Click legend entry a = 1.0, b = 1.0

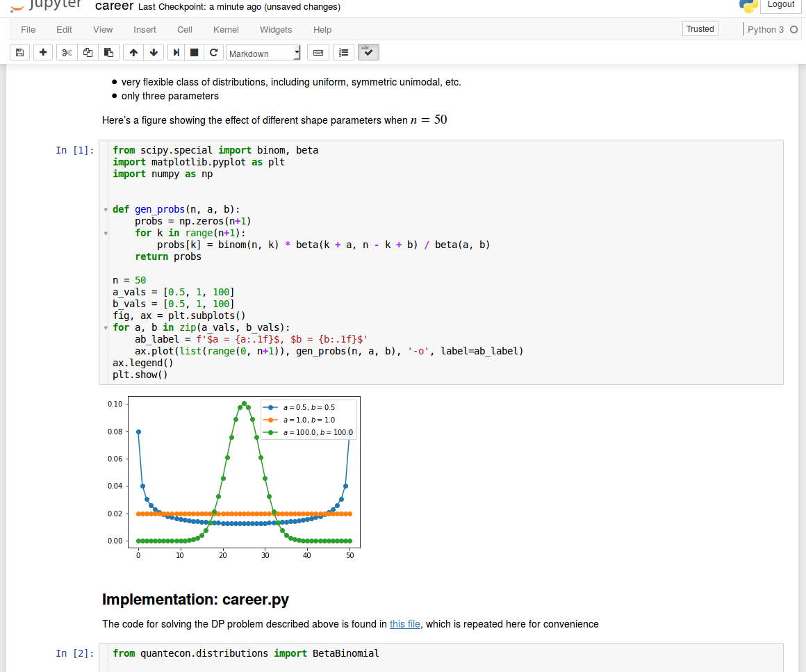(x=299, y=420)
